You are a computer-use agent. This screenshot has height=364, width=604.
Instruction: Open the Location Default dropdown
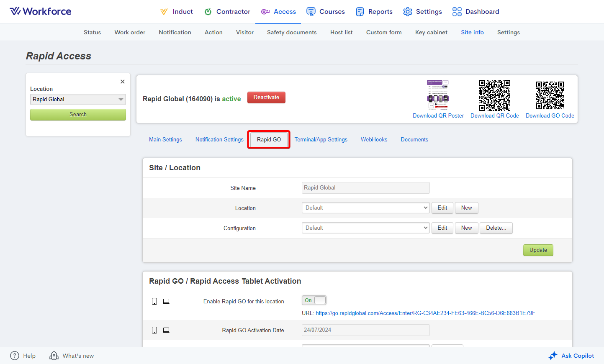(x=366, y=208)
